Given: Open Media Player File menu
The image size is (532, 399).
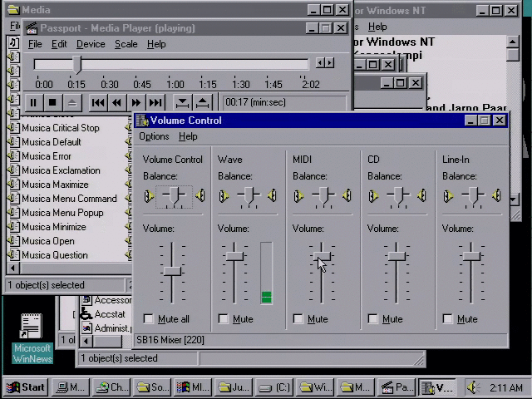Looking at the screenshot, I should 35,44.
